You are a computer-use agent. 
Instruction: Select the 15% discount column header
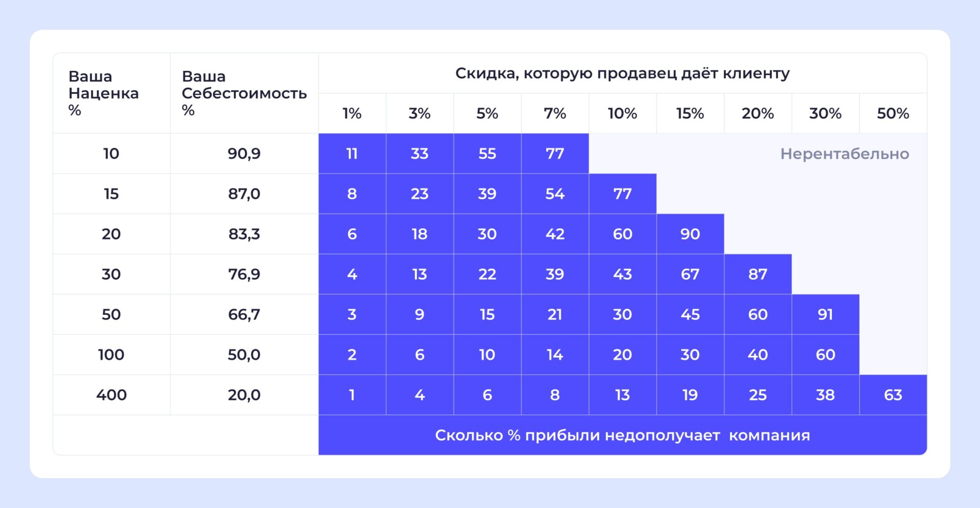point(690,113)
